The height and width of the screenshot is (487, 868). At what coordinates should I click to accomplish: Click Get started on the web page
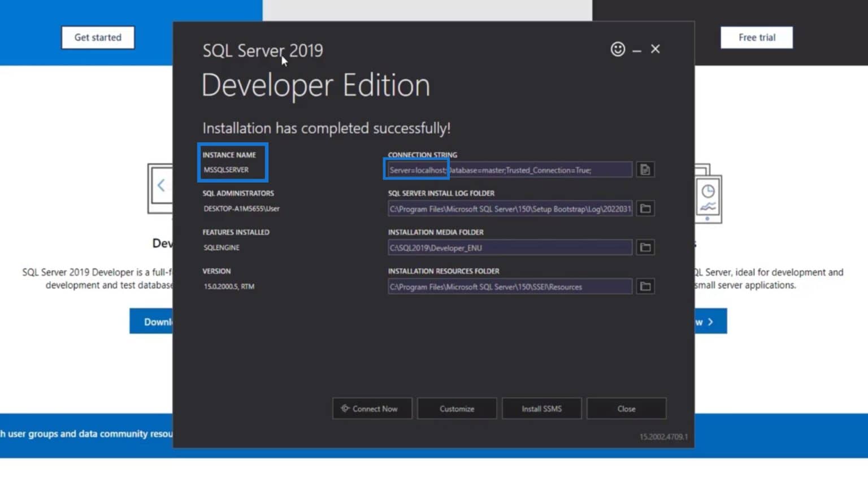98,37
